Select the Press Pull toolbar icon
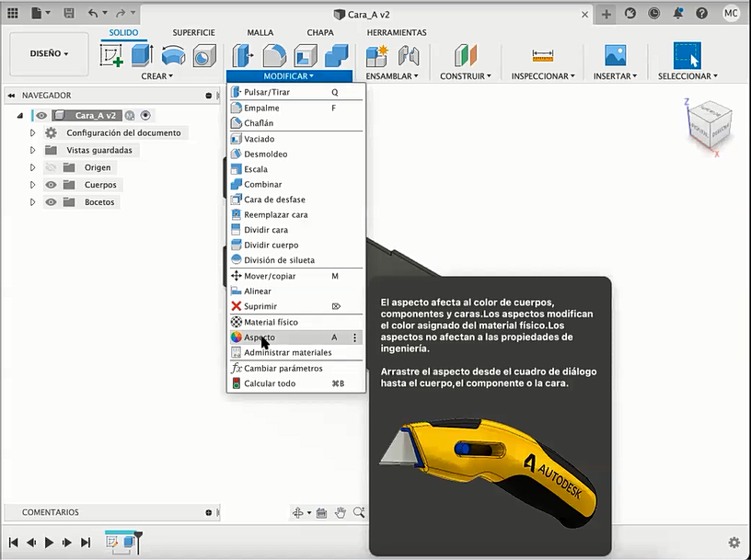751x560 pixels. tap(243, 55)
